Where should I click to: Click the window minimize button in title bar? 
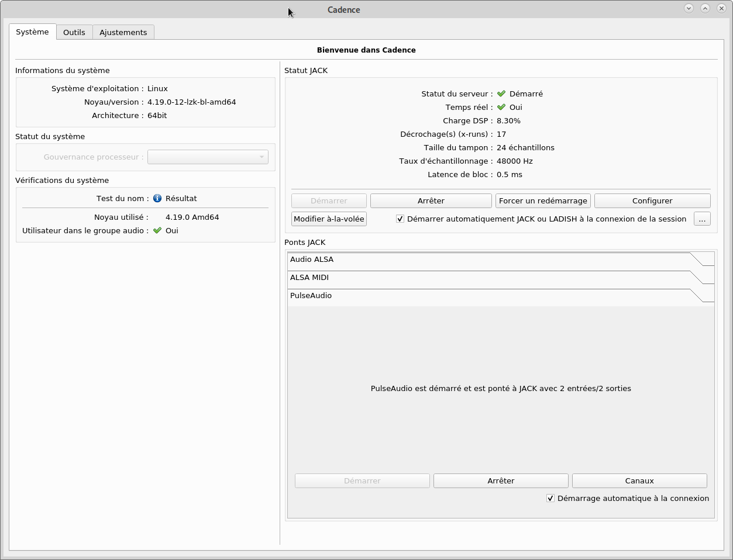click(689, 8)
